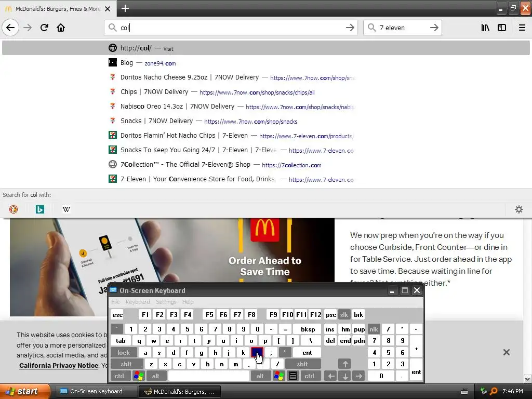This screenshot has height=399, width=532.
Task: Dismiss the cookie banner with the X
Action: (x=506, y=352)
